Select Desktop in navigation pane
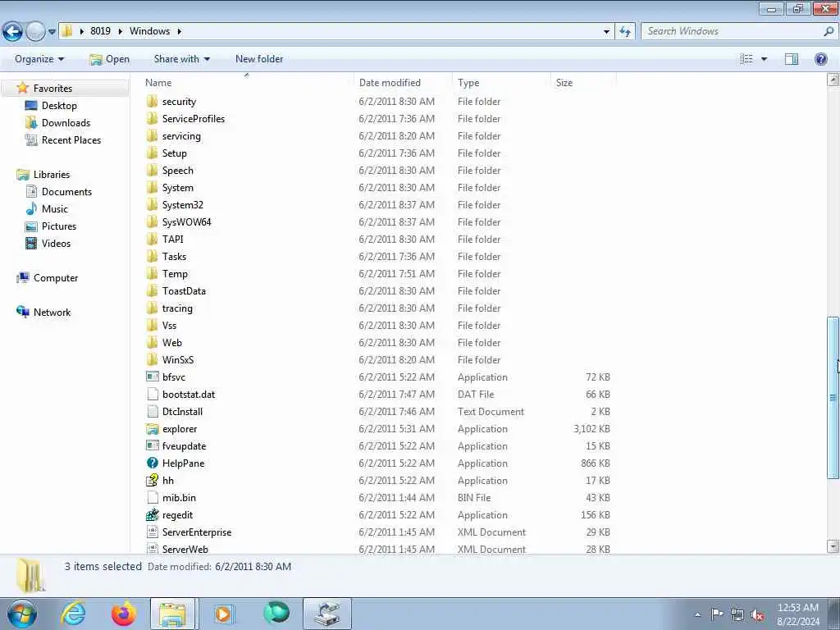840x630 pixels. click(x=59, y=106)
